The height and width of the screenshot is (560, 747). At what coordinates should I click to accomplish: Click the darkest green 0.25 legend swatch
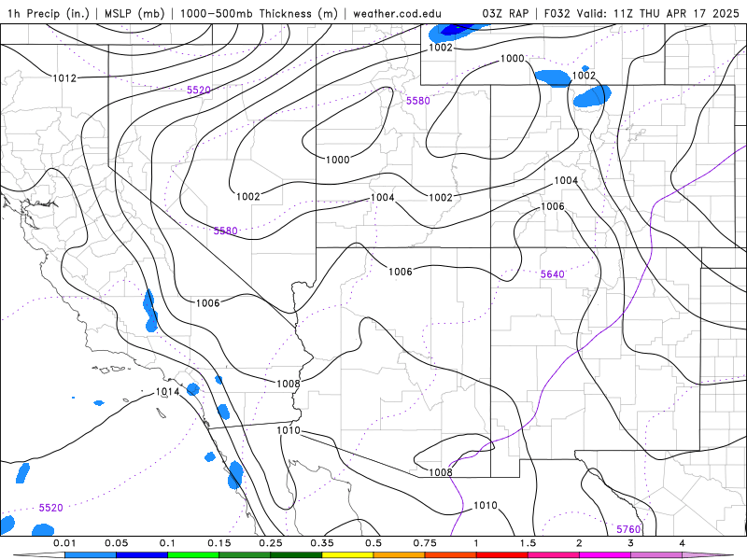[x=296, y=555]
